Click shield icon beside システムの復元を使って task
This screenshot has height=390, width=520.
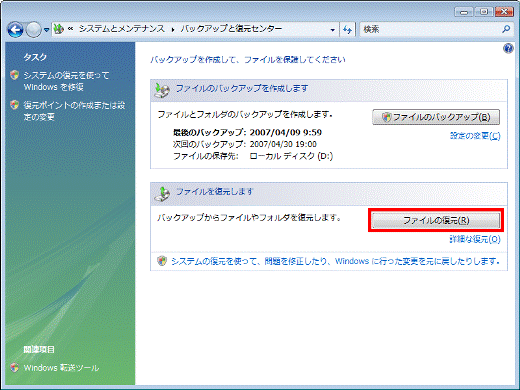click(x=15, y=75)
